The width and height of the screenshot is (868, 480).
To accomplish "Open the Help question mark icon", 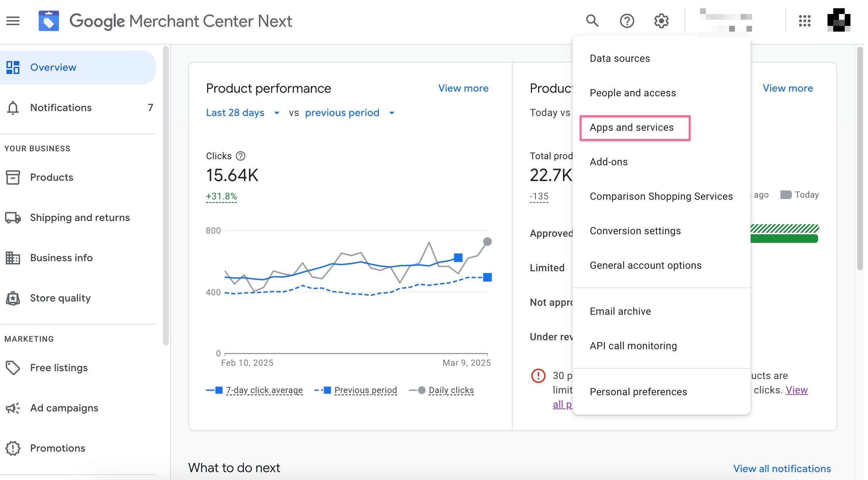I will point(627,21).
